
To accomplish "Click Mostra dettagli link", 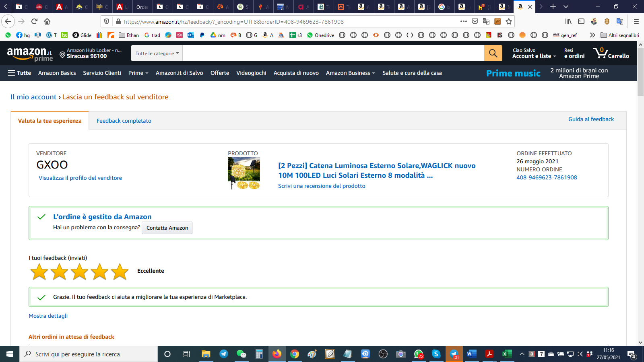I will tap(48, 316).
